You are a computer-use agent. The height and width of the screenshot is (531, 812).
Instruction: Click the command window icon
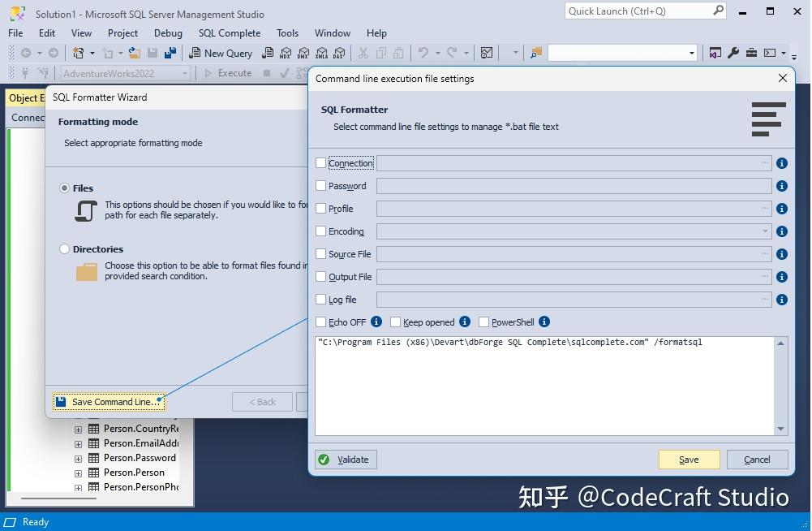pyautogui.click(x=770, y=53)
